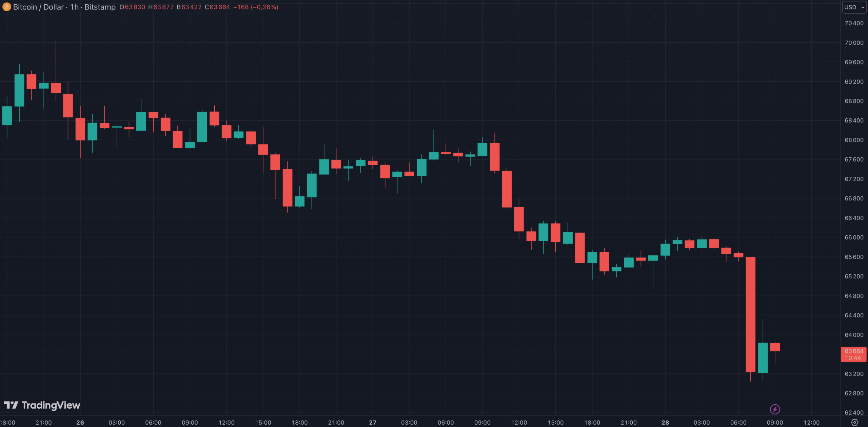Click the 12:00 label at far right

[x=811, y=423]
